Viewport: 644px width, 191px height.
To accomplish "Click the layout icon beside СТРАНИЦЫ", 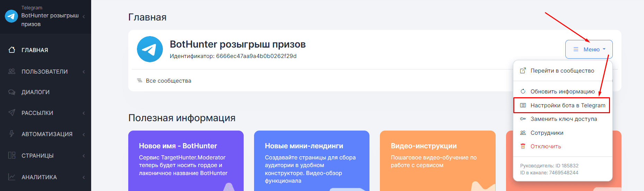I will point(12,155).
